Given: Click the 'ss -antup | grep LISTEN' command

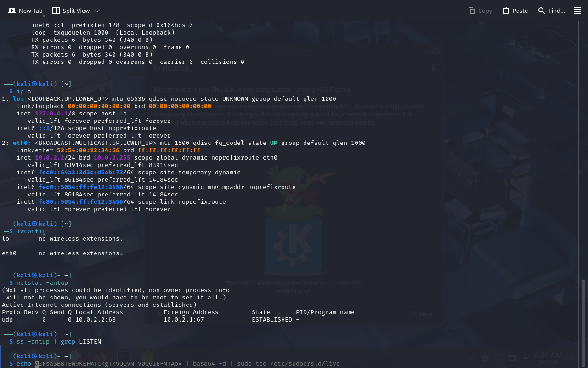Looking at the screenshot, I should coord(59,342).
